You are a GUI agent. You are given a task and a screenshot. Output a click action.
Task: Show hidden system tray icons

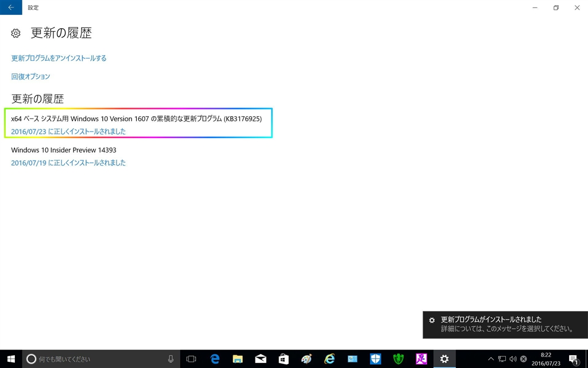[x=490, y=359]
